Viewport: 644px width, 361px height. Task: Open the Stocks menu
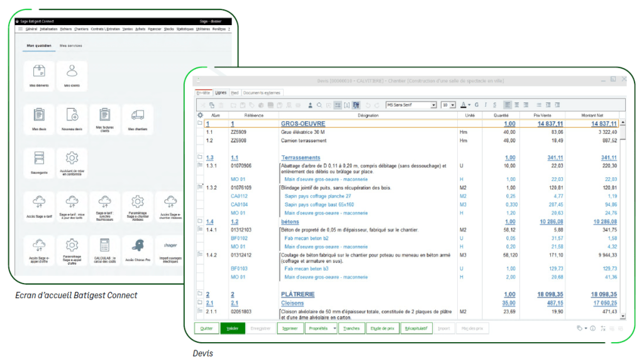coord(169,29)
